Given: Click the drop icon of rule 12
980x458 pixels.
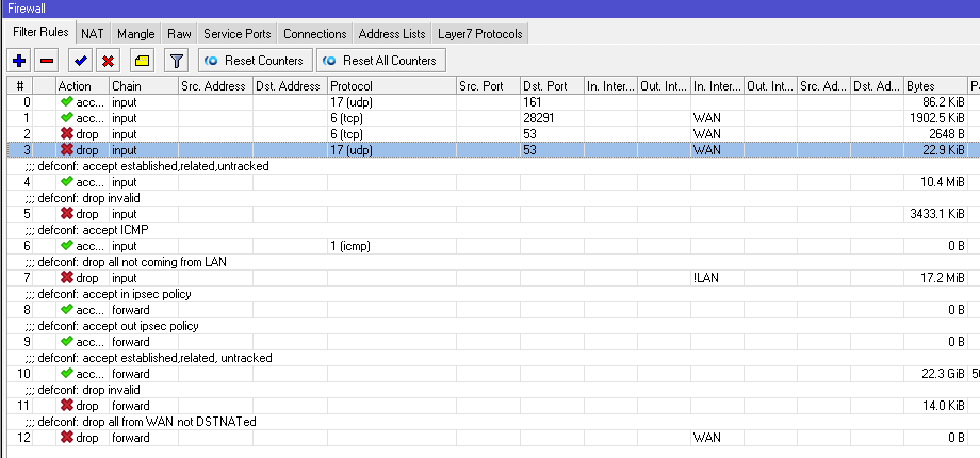Looking at the screenshot, I should [x=67, y=437].
